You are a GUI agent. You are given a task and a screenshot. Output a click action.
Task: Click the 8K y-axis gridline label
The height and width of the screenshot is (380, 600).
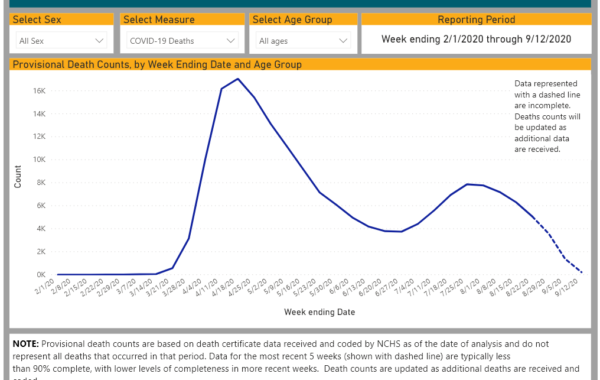click(41, 183)
